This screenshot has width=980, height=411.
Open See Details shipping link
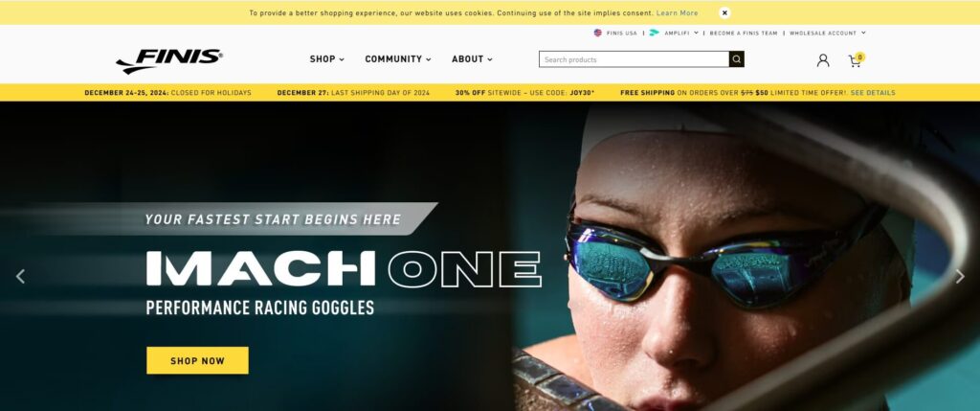[x=873, y=93]
